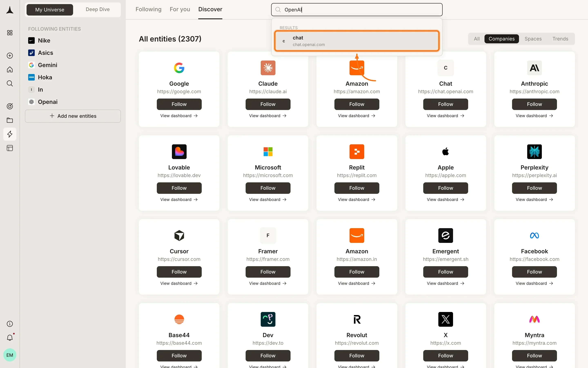Open the folder icon in sidebar
The width and height of the screenshot is (588, 368).
click(10, 120)
